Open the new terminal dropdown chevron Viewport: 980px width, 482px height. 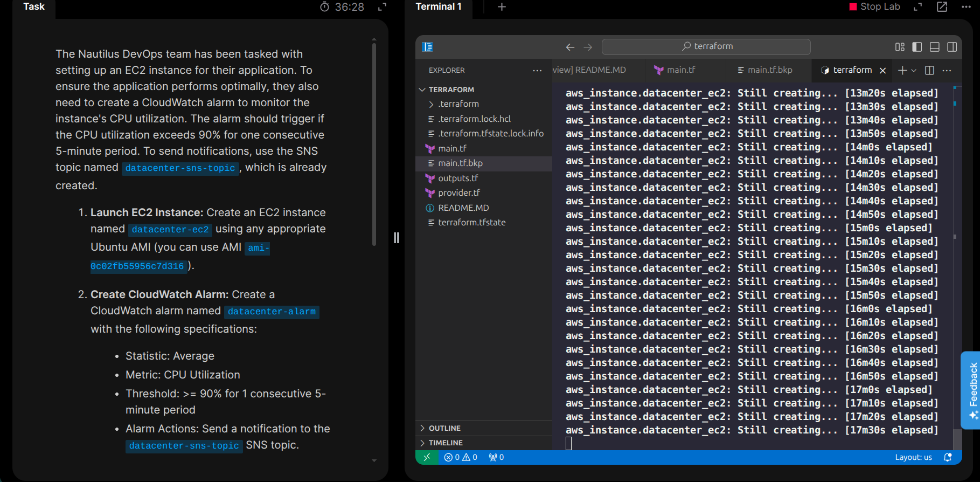pyautogui.click(x=914, y=70)
